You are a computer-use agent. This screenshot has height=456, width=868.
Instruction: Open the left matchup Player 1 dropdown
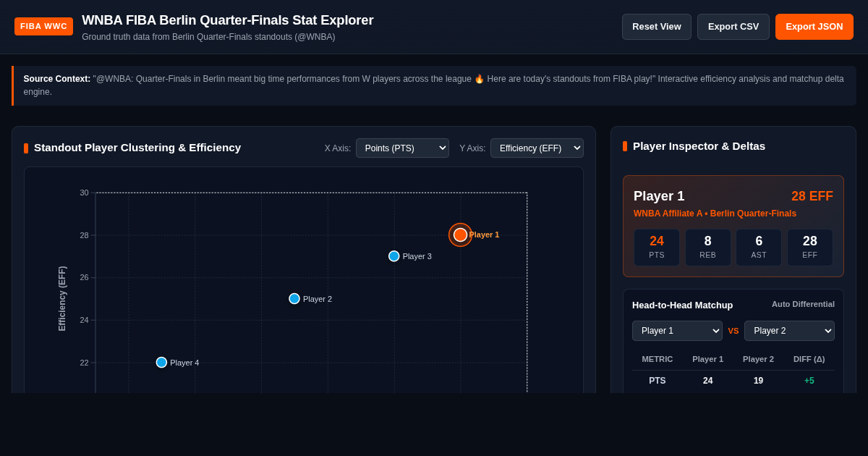677,331
